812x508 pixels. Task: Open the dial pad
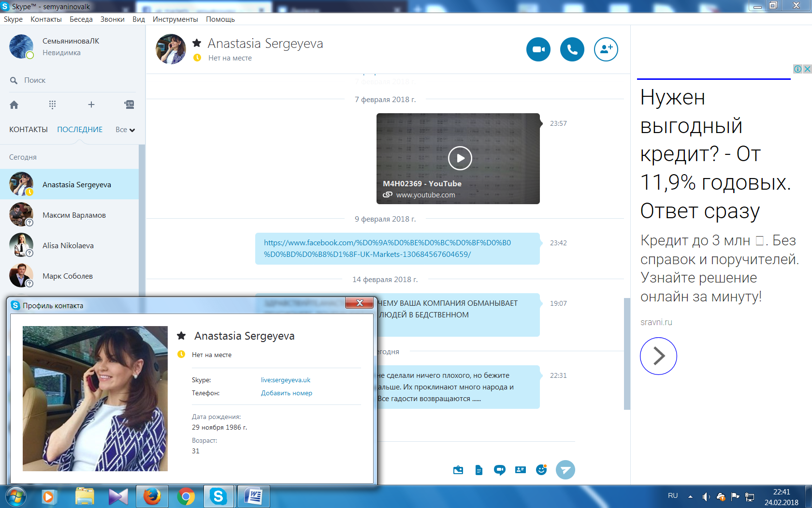coord(52,105)
